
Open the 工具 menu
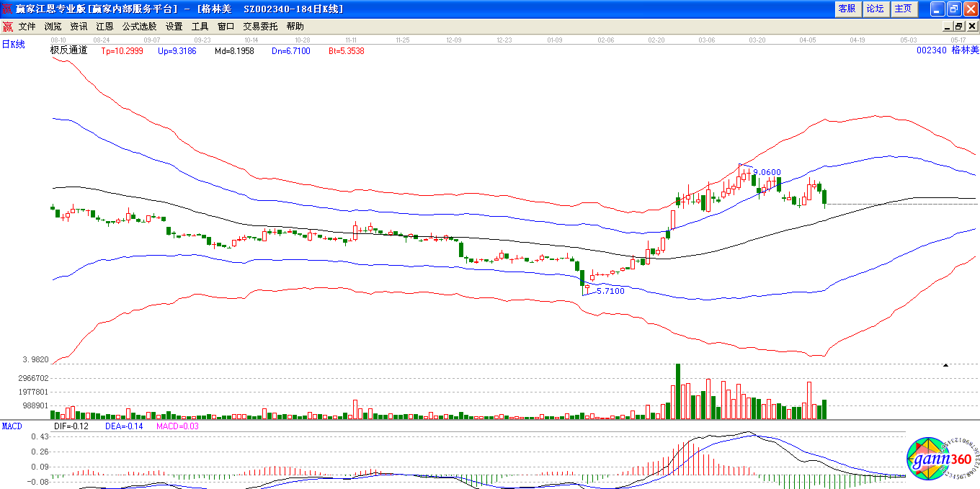point(200,27)
